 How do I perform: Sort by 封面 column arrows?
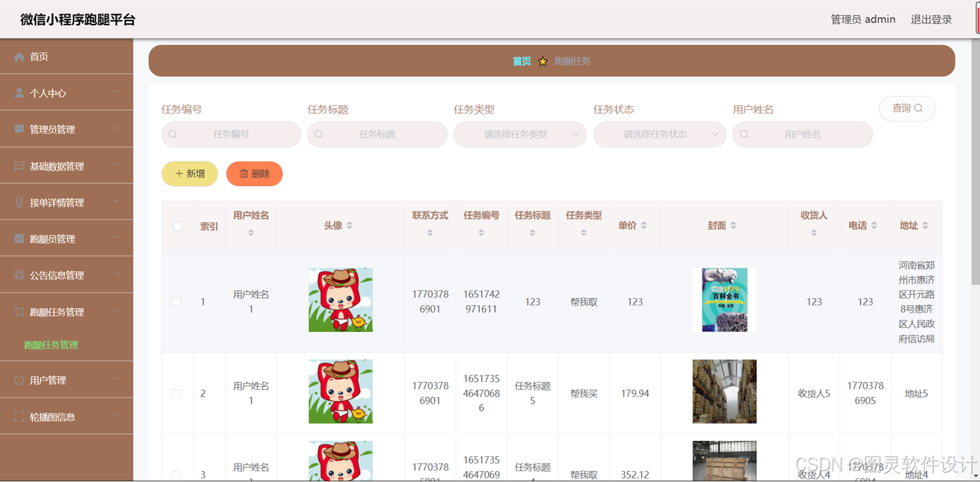[733, 226]
